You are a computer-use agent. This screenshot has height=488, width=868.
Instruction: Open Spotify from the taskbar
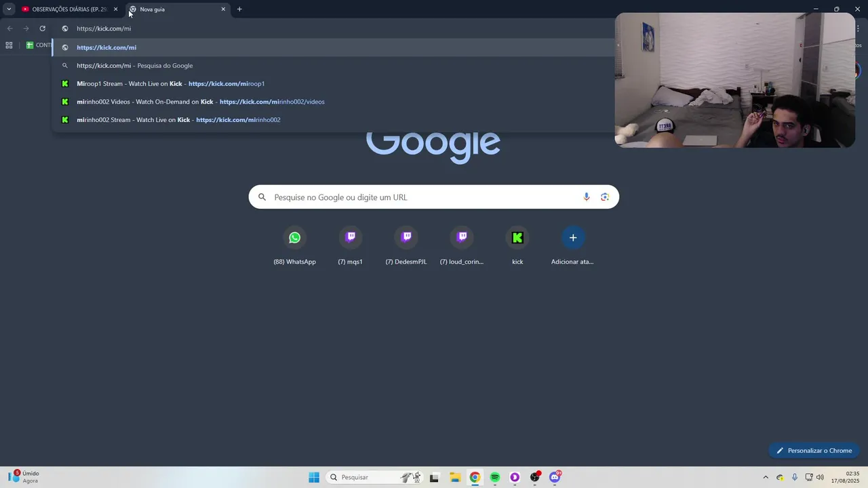(x=495, y=477)
